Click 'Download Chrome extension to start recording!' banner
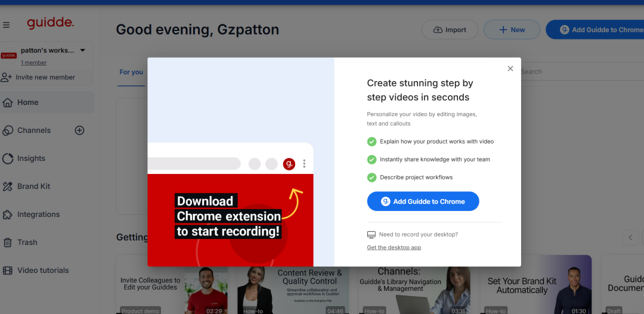Screen dimensions: 644x314 point(229,216)
